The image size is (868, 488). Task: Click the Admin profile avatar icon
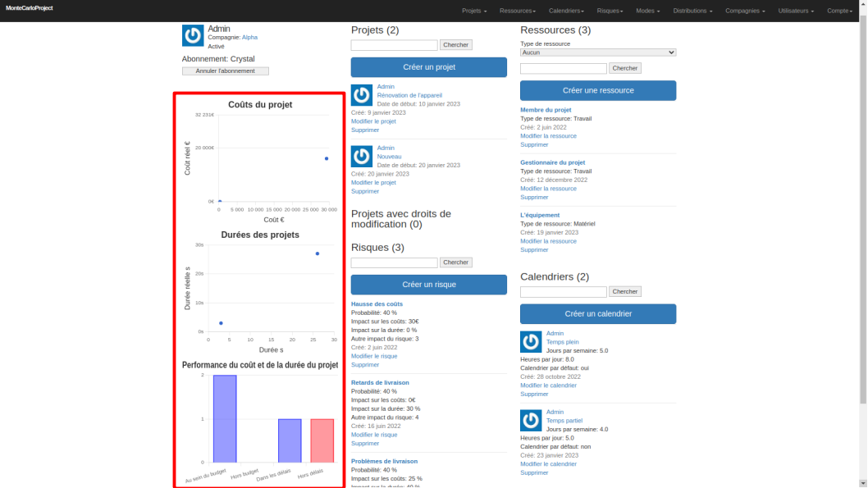pyautogui.click(x=193, y=35)
